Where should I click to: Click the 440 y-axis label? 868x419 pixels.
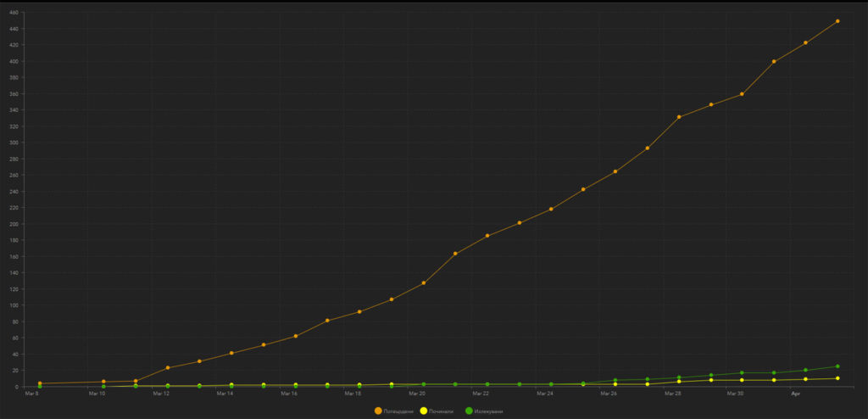(x=14, y=29)
